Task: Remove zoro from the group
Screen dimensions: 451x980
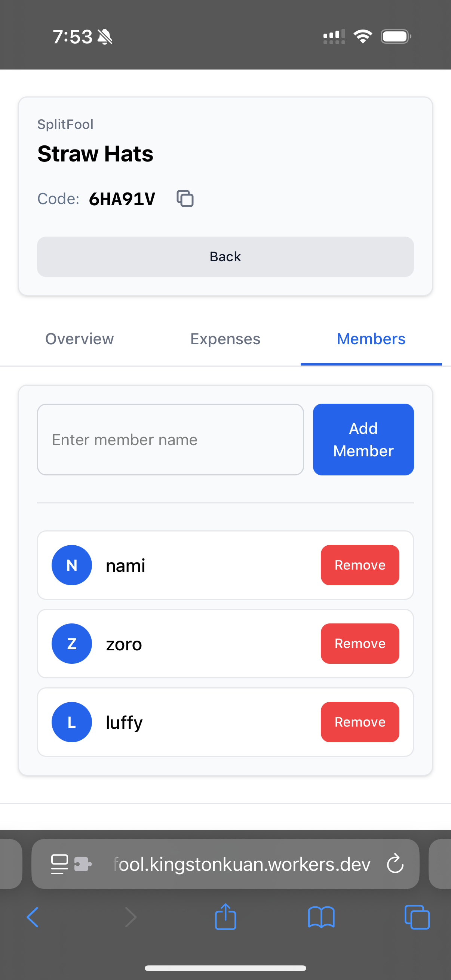Action: [360, 644]
